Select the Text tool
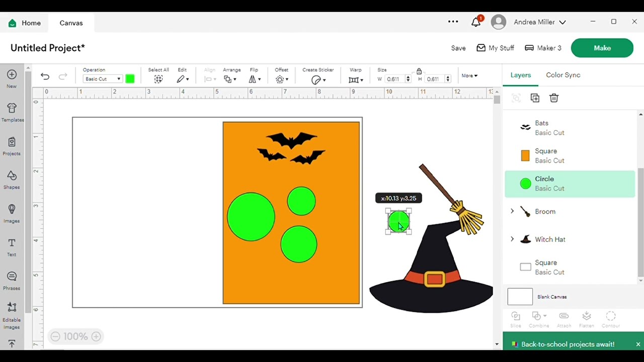This screenshot has height=362, width=644. click(12, 247)
